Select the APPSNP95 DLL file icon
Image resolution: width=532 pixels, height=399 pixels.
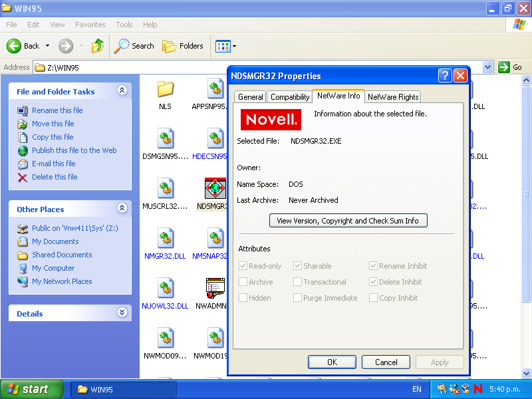click(x=215, y=88)
